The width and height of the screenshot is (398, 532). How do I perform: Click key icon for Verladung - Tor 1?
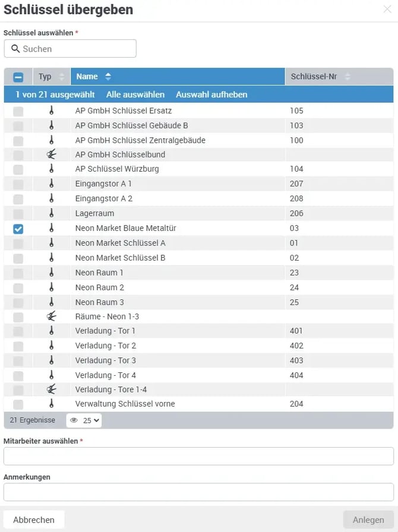(x=51, y=331)
